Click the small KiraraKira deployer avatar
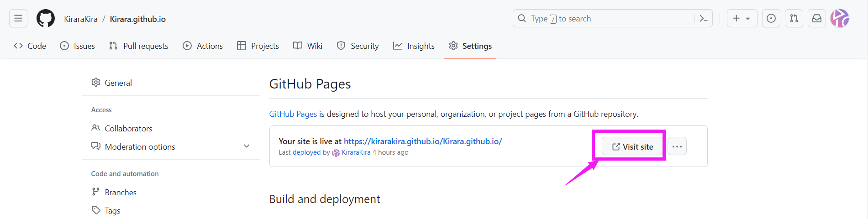Screen dimensions: 868x219 (x=336, y=153)
